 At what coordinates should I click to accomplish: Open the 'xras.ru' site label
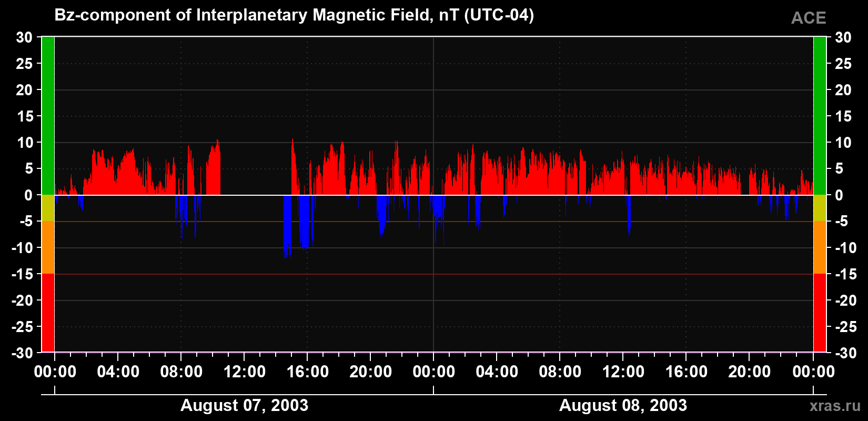pyautogui.click(x=835, y=406)
